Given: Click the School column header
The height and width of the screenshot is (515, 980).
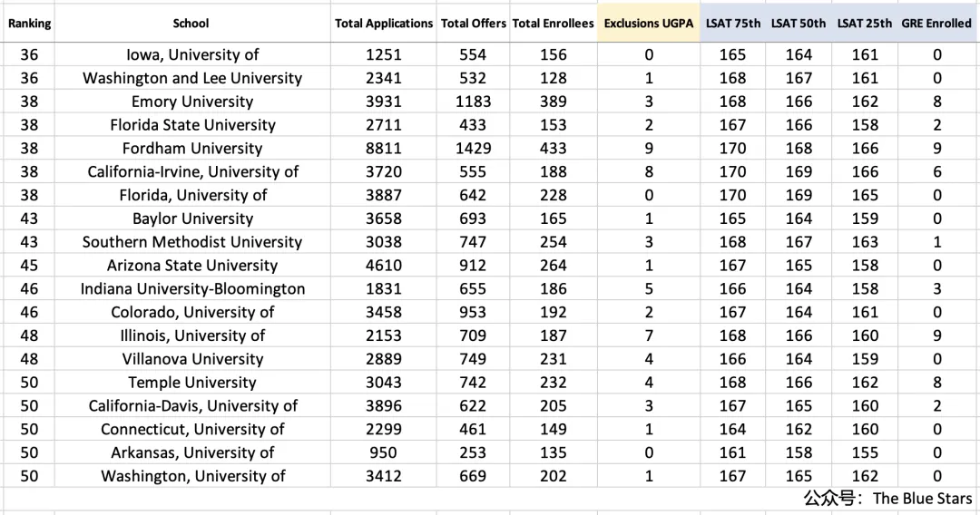Looking at the screenshot, I should click(191, 24).
